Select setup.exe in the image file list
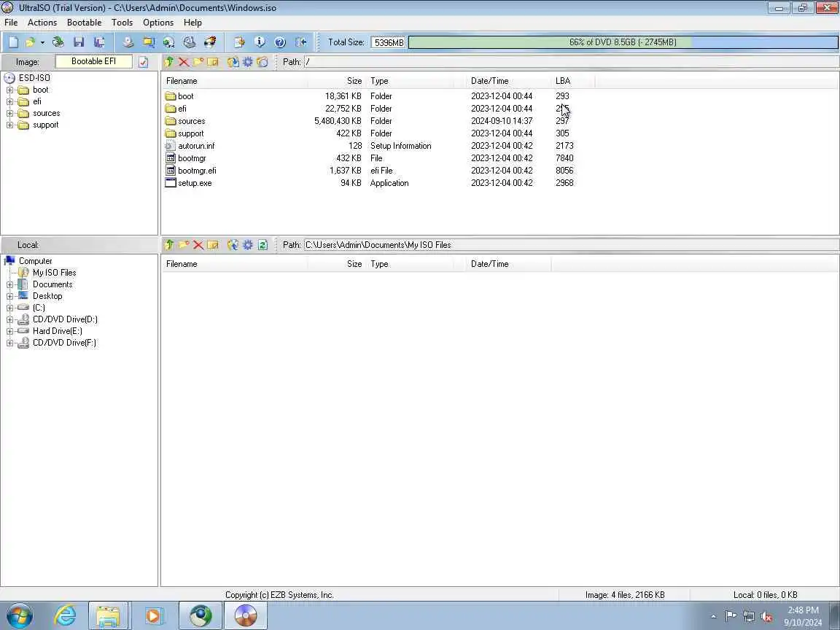Screen dimensions: 840x630 195,183
